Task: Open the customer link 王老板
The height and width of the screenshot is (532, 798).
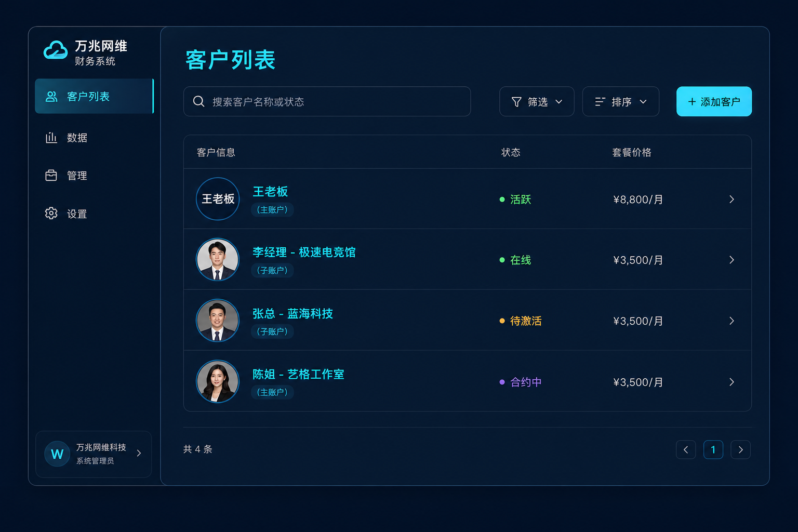Action: coord(270,192)
